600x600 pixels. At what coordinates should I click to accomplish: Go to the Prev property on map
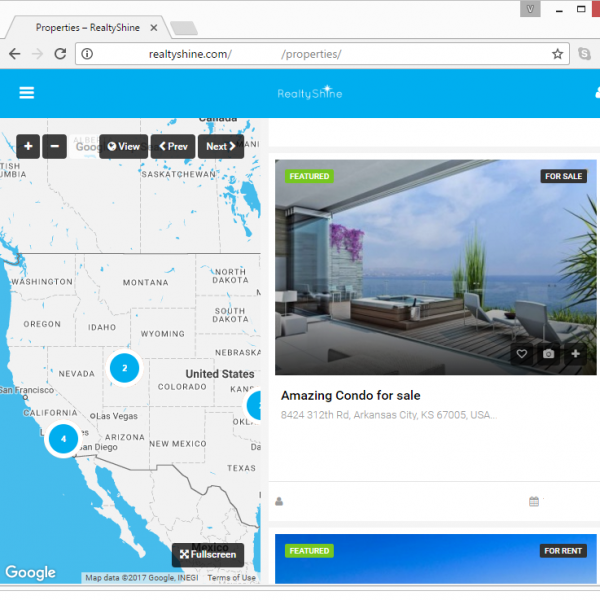[x=173, y=146]
